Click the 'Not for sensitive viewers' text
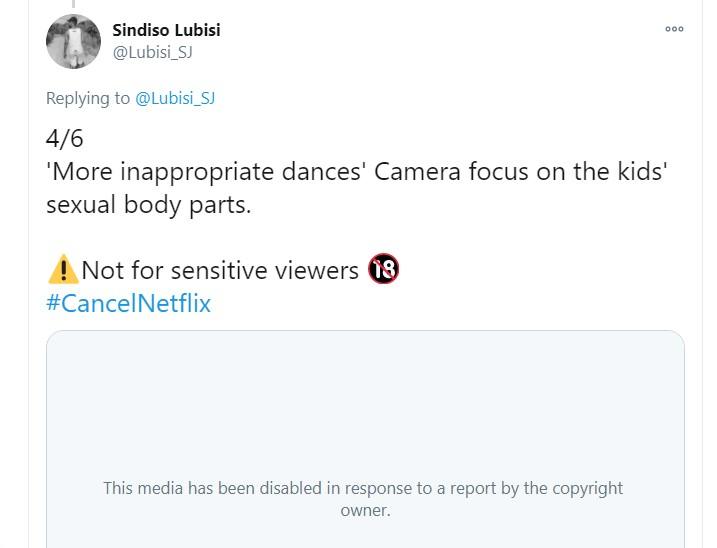 pyautogui.click(x=219, y=270)
